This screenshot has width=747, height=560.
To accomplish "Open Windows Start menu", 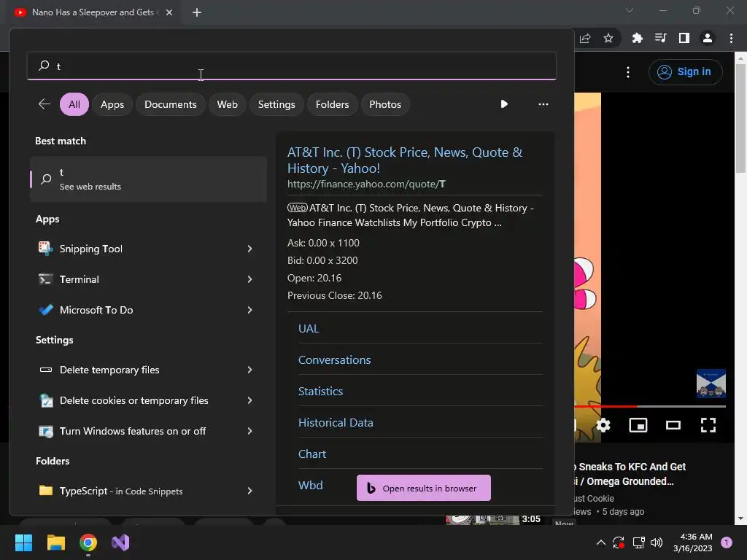I will pyautogui.click(x=23, y=542).
